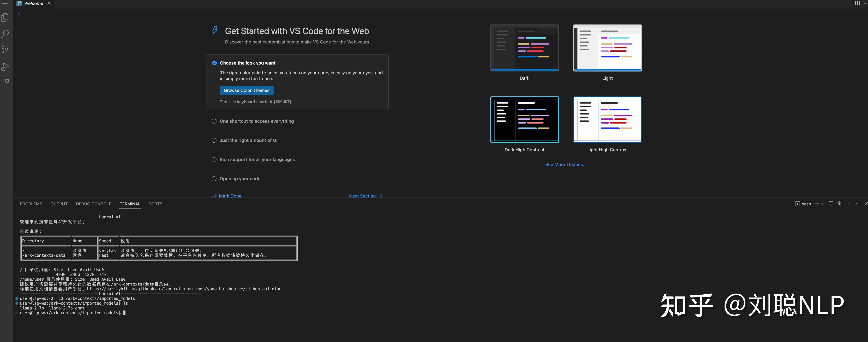Open terminal panel more actions menu

click(x=848, y=204)
